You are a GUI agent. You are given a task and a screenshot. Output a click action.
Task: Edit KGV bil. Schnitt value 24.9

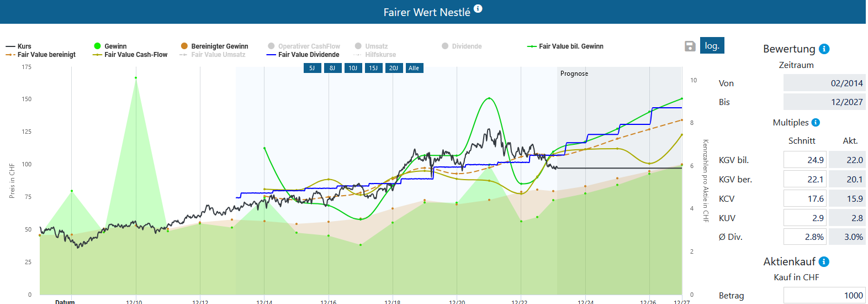[805, 160]
